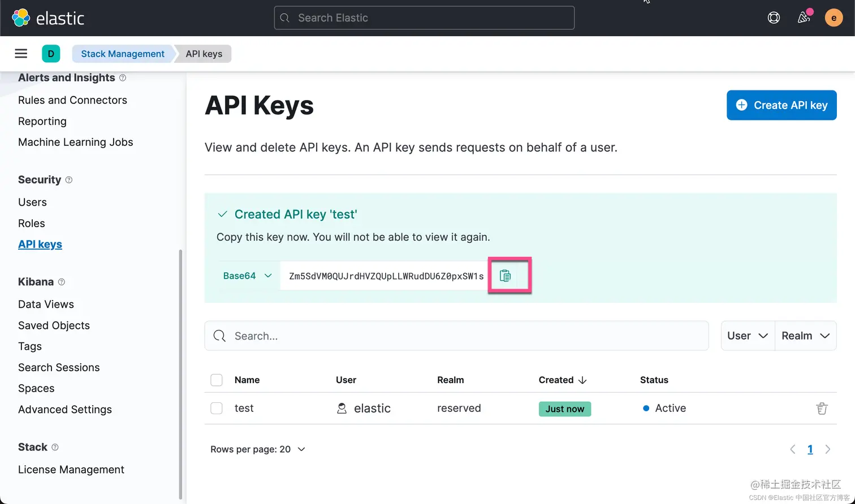This screenshot has height=504, width=855.
Task: Click the Create API key button
Action: coord(781,105)
